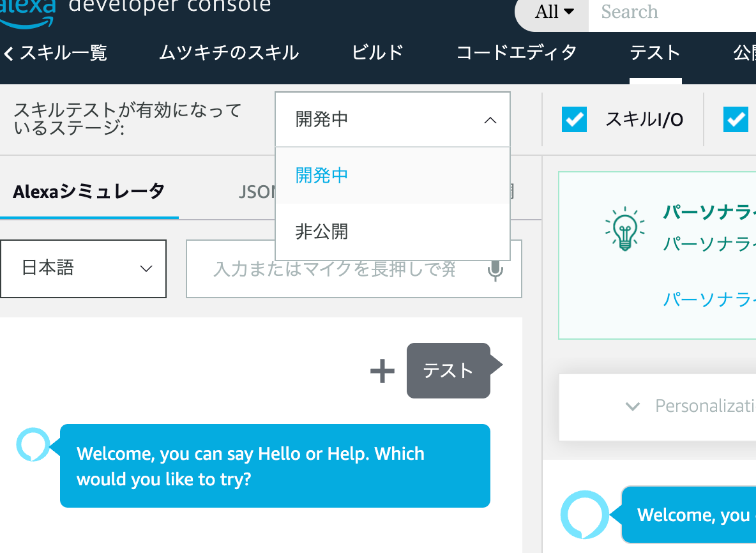Image resolution: width=756 pixels, height=553 pixels.
Task: Click bold green パーソナライ heading
Action: [709, 212]
